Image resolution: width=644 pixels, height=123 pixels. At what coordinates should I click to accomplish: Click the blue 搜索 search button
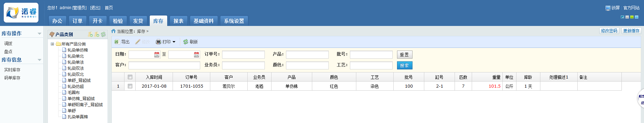point(405,65)
